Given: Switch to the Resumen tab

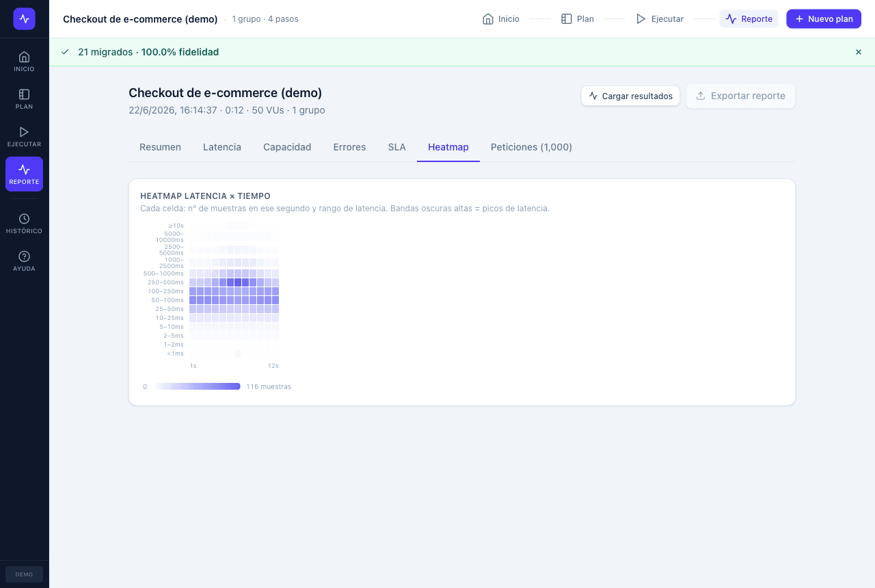Looking at the screenshot, I should coord(160,147).
